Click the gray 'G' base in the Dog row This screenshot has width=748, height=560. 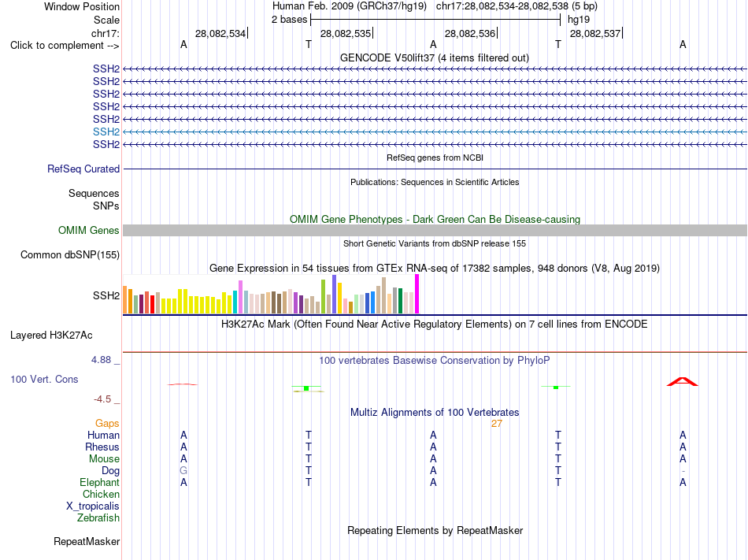click(183, 471)
